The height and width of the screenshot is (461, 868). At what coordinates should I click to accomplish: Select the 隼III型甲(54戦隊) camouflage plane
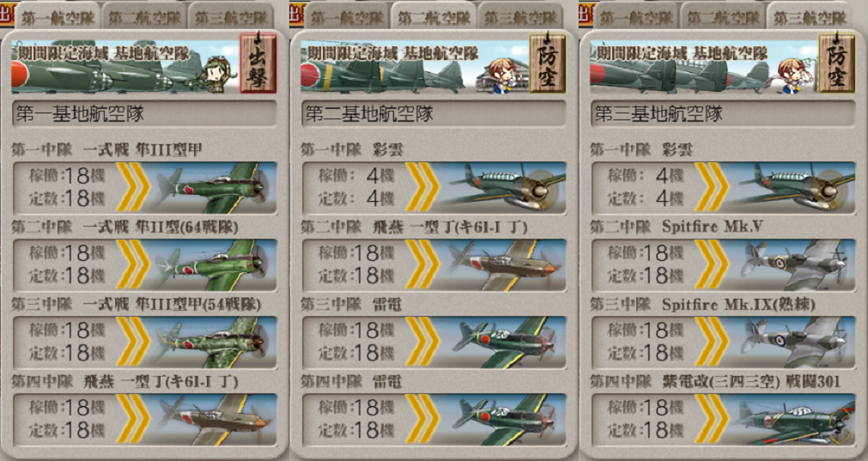pyautogui.click(x=213, y=342)
